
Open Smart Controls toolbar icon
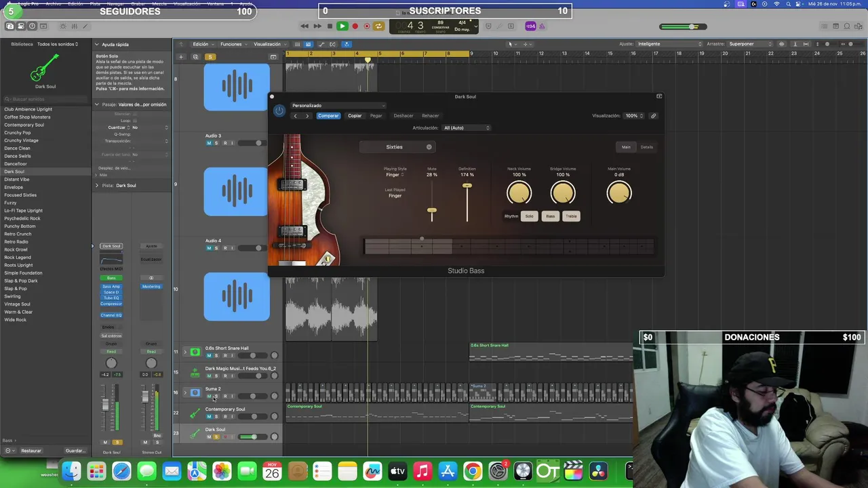click(62, 26)
